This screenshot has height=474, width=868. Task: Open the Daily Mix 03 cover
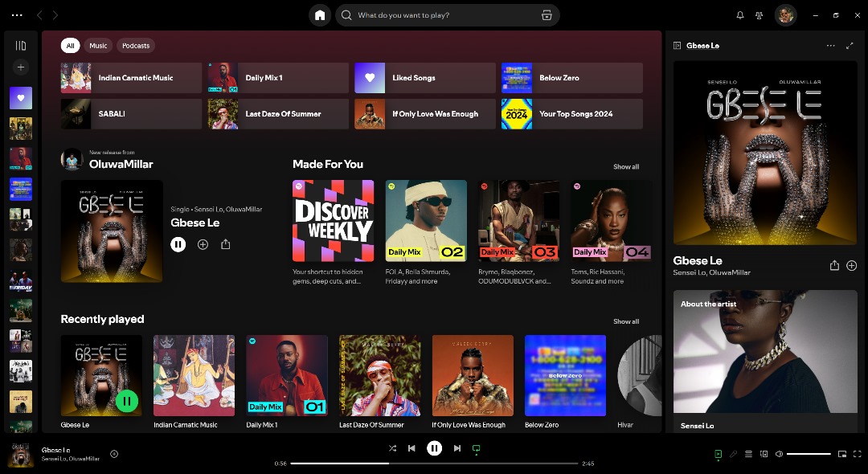coord(518,221)
